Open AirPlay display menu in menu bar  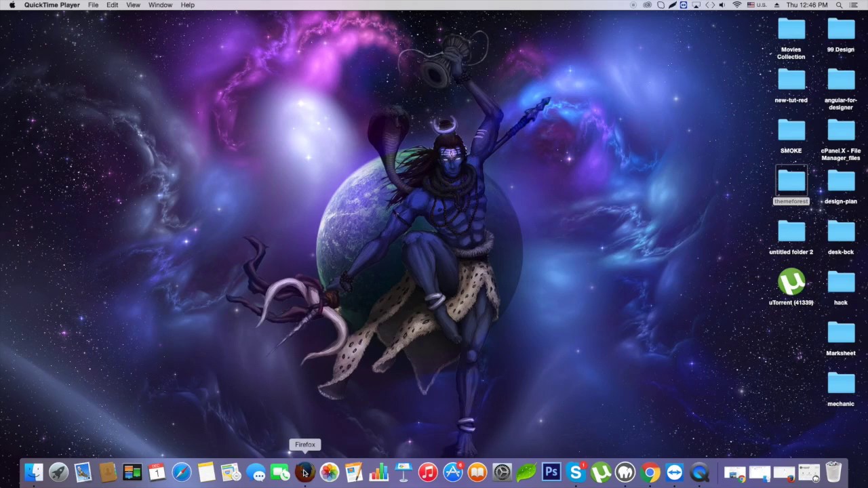[x=696, y=5]
